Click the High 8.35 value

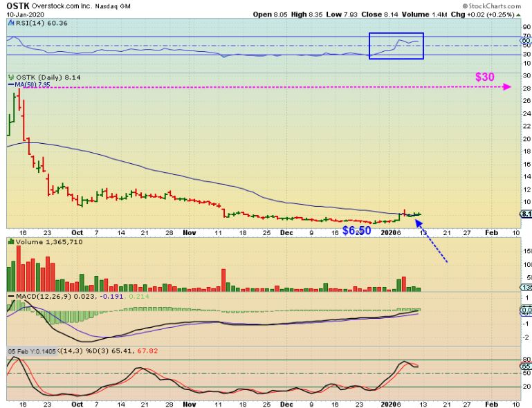(x=306, y=15)
